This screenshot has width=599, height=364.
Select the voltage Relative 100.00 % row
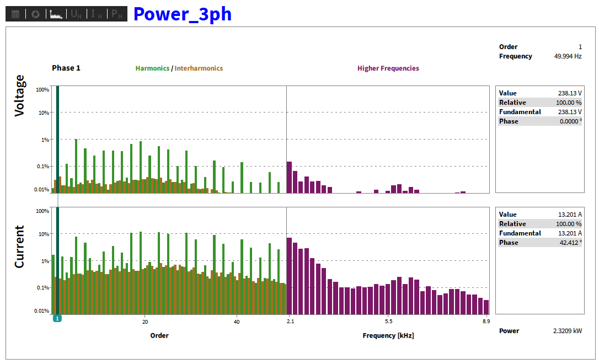click(x=540, y=103)
